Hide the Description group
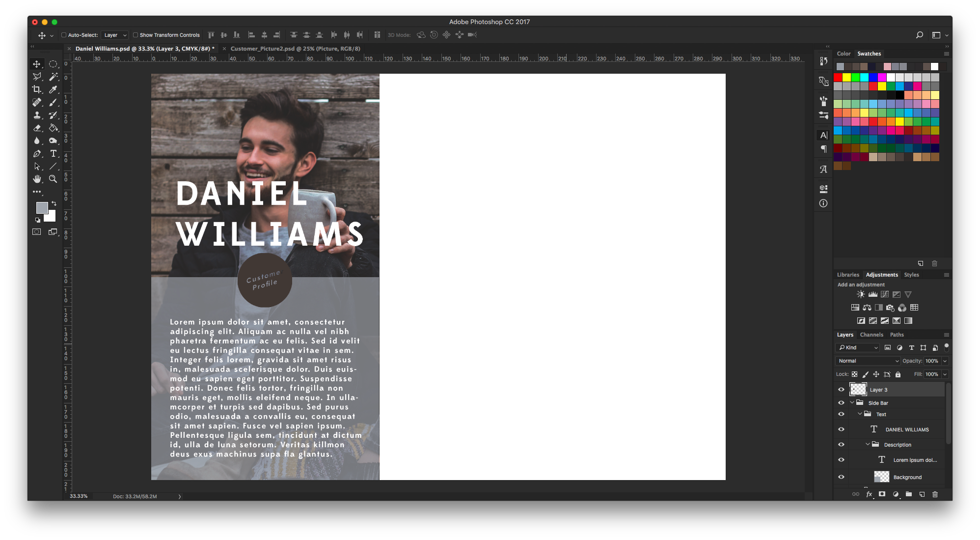This screenshot has height=540, width=980. (841, 445)
